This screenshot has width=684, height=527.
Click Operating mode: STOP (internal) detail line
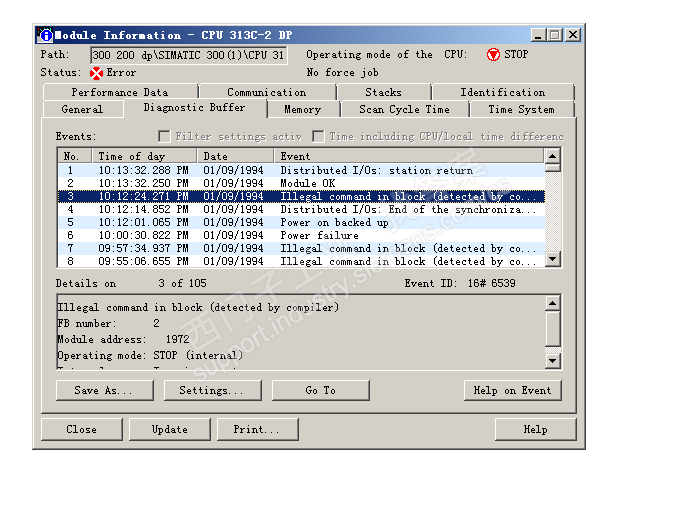(150, 356)
